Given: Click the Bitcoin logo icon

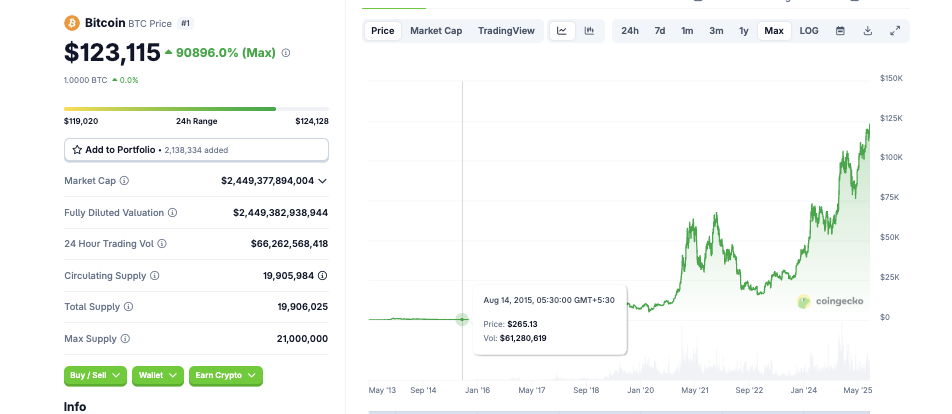Looking at the screenshot, I should (72, 22).
